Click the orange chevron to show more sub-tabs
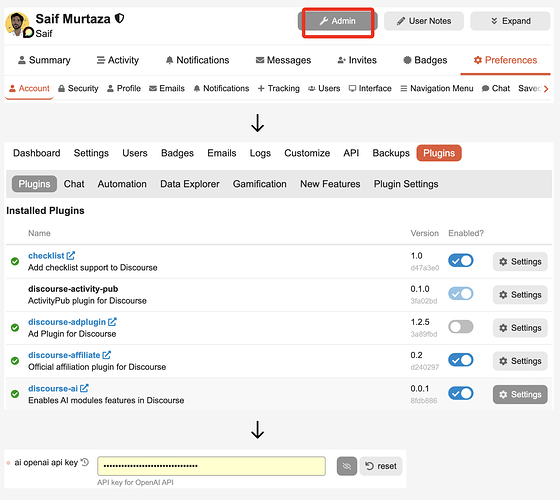This screenshot has width=560, height=500. point(546,89)
